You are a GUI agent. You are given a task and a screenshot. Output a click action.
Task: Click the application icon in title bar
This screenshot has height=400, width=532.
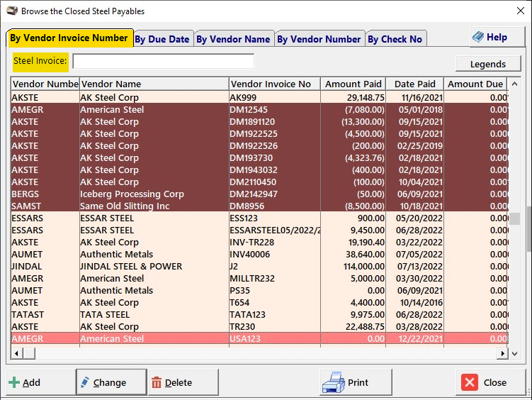(x=12, y=11)
